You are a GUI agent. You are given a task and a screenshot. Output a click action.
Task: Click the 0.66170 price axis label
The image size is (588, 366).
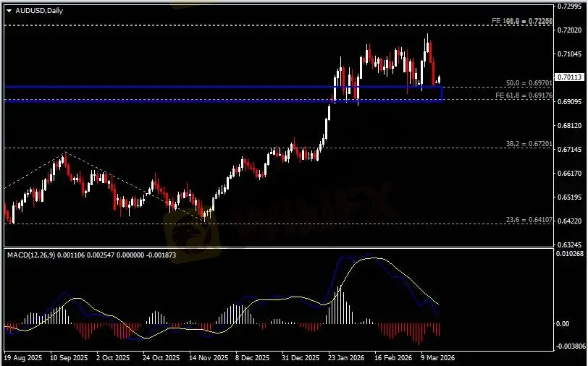[570, 173]
